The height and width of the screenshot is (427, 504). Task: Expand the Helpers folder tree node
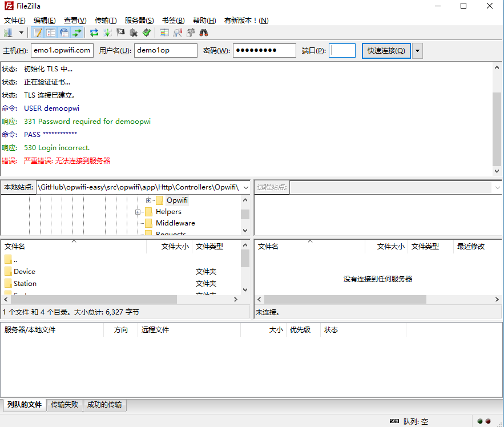[x=138, y=212]
